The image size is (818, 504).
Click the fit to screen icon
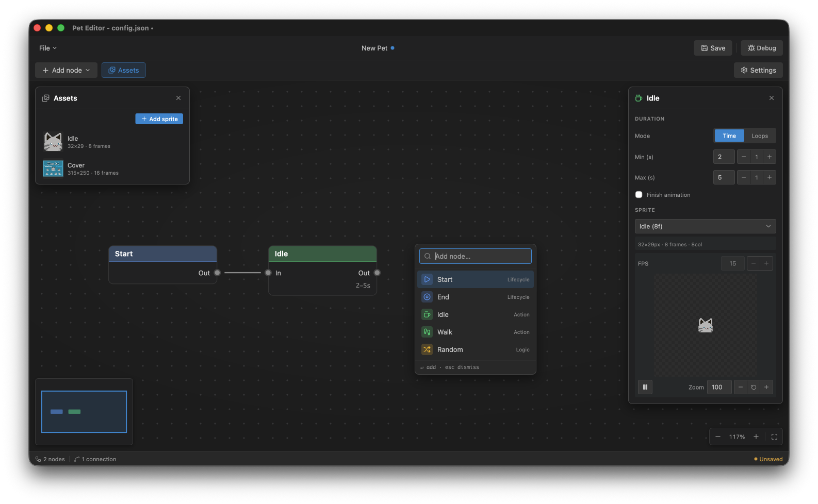coord(774,436)
